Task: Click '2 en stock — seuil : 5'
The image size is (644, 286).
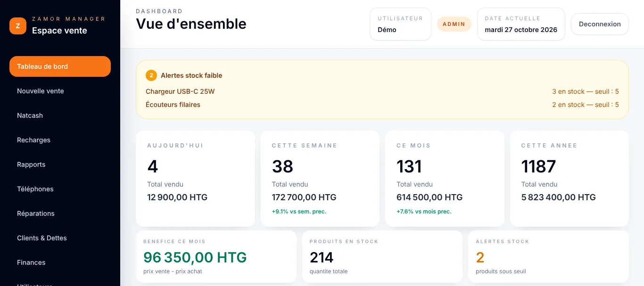Action: tap(586, 105)
